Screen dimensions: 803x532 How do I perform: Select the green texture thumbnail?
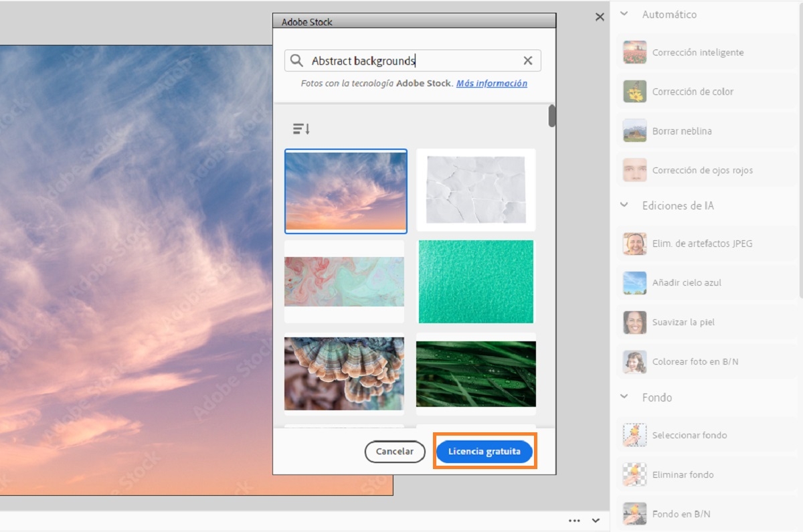(x=476, y=281)
